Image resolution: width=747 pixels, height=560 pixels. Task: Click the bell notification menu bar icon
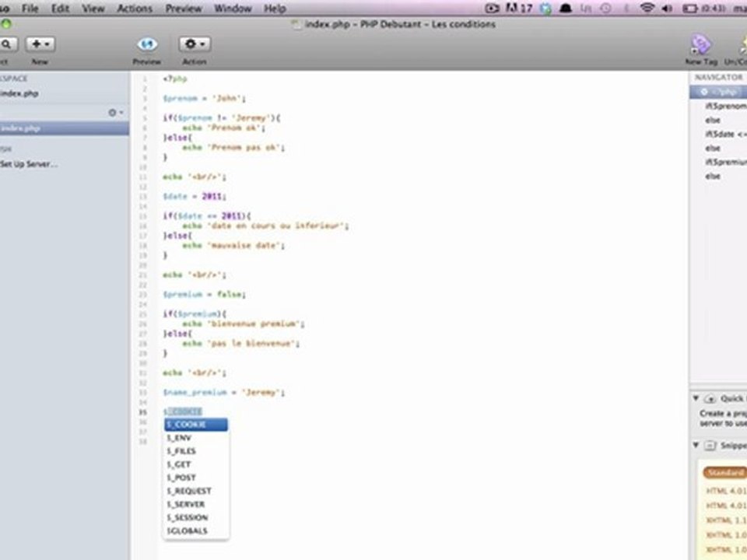[565, 8]
